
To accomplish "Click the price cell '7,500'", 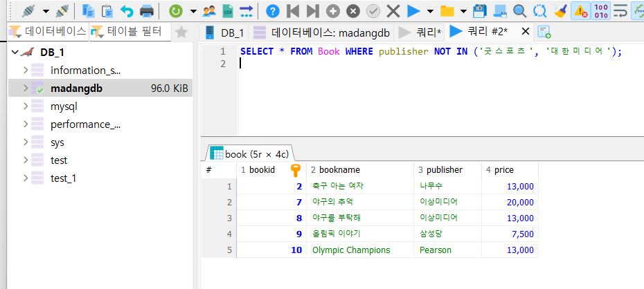I will 510,234.
